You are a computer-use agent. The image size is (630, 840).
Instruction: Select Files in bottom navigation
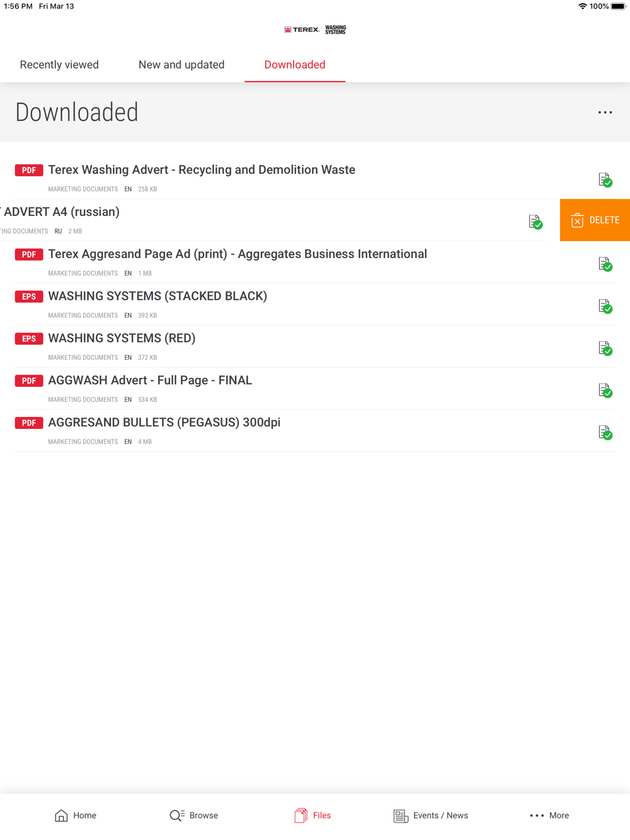pyautogui.click(x=312, y=815)
